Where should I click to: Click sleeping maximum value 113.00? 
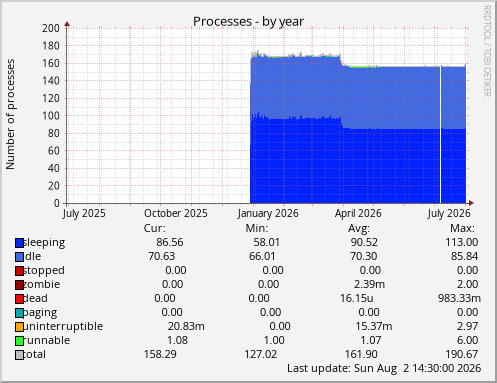click(462, 242)
